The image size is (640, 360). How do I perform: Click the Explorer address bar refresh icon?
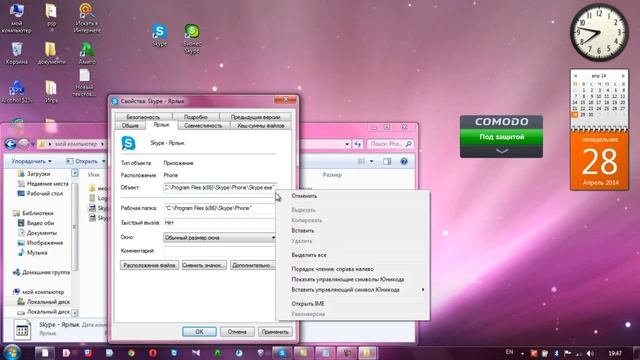point(358,144)
